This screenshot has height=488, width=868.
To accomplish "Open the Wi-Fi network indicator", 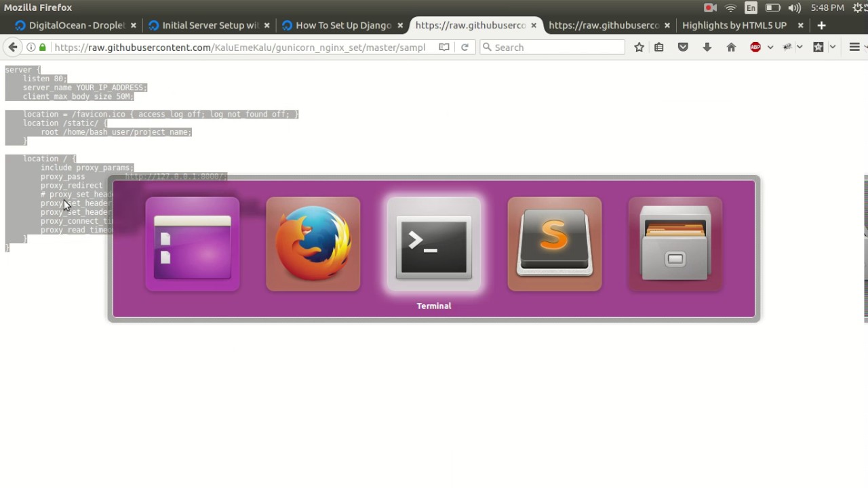I will pos(730,7).
